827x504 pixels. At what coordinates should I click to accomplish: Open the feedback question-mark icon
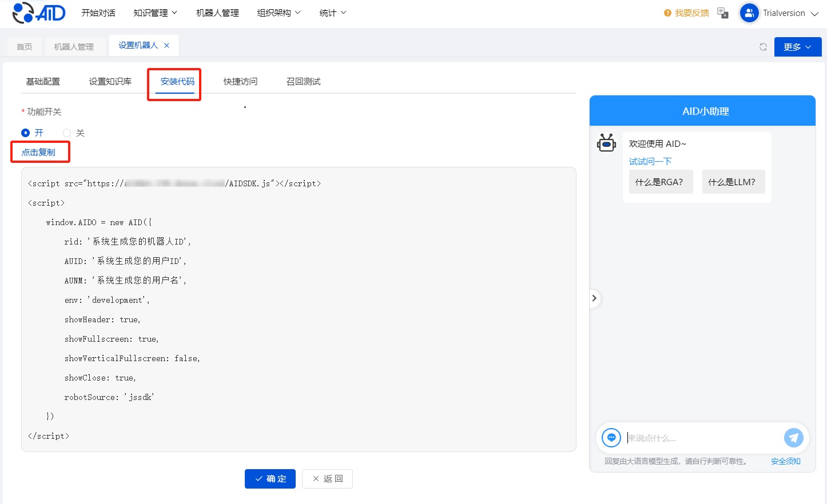667,13
